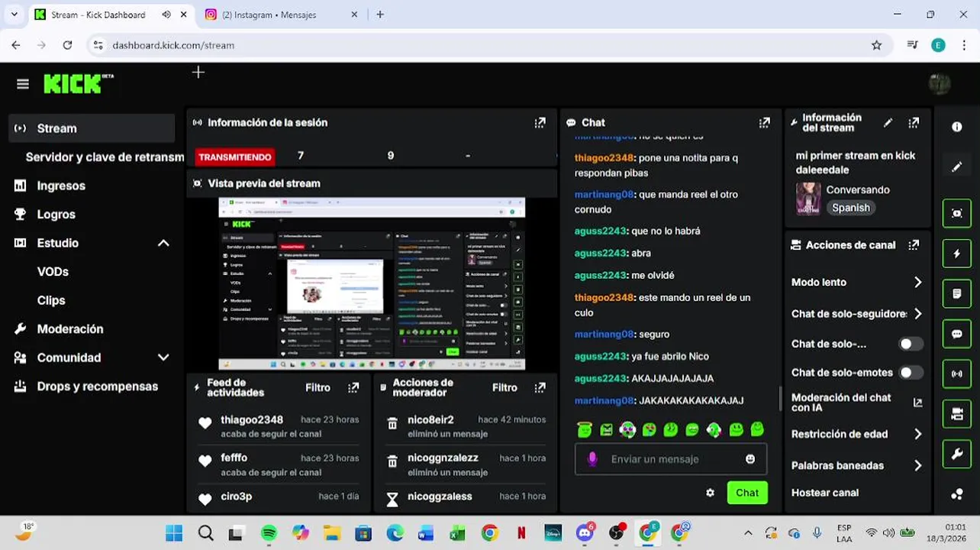Pop out the Información de la sesión panel
This screenshot has height=550, width=980.
pyautogui.click(x=540, y=122)
